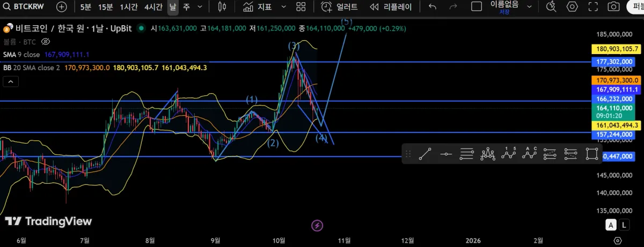Click the 157,244,000 horizontal line price label

pos(614,134)
